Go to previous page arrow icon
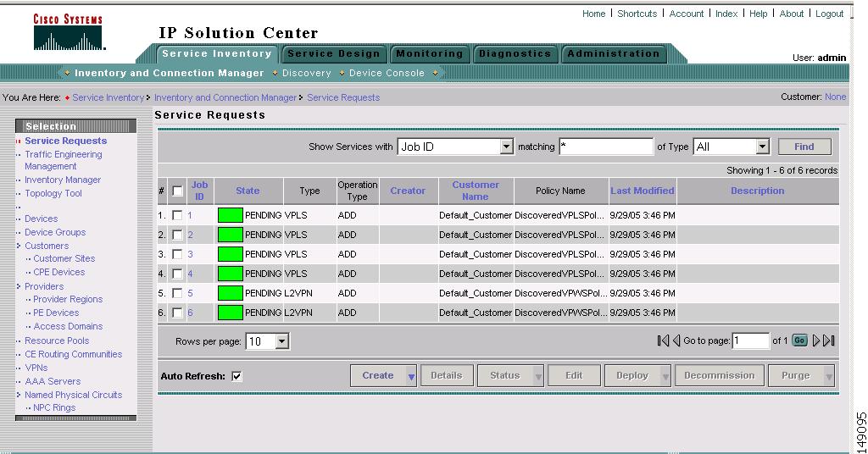Image resolution: width=868 pixels, height=454 pixels. tap(676, 340)
